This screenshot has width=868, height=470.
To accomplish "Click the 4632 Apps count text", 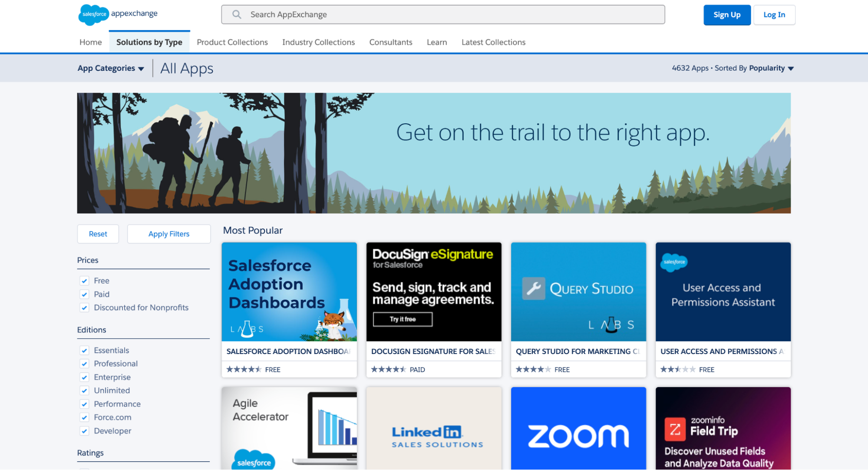I will [x=690, y=68].
